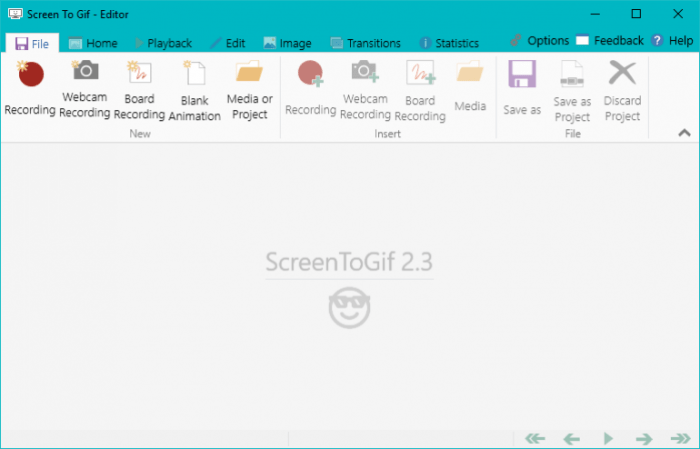Image resolution: width=700 pixels, height=449 pixels.
Task: Start a new screen Recording
Action: click(x=30, y=89)
